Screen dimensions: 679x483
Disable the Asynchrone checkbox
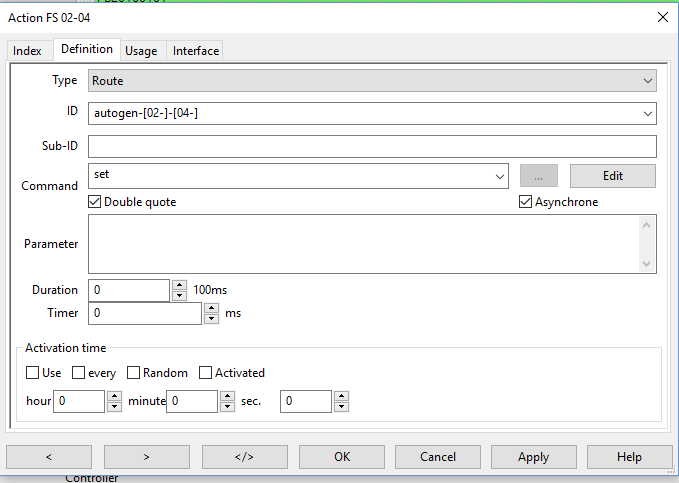pos(526,202)
